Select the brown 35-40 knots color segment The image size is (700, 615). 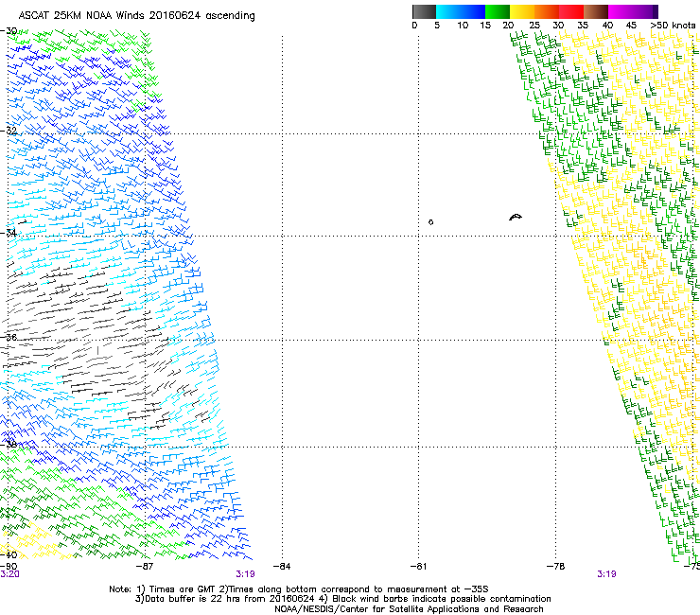(x=596, y=11)
